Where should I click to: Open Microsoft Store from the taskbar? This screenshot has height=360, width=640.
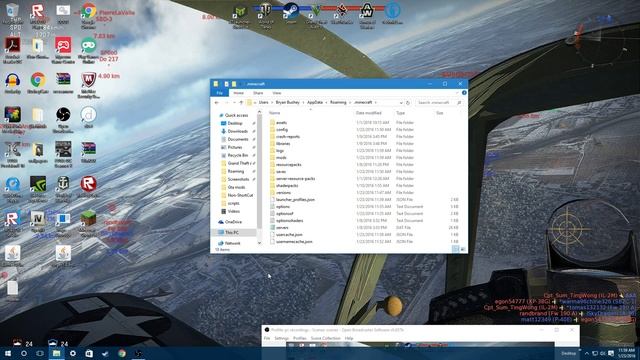point(89,353)
